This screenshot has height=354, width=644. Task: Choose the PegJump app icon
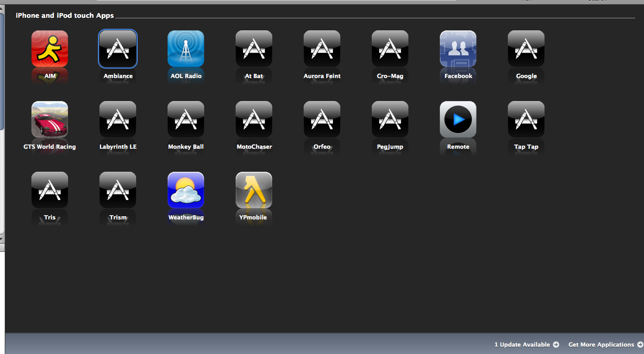pyautogui.click(x=390, y=119)
